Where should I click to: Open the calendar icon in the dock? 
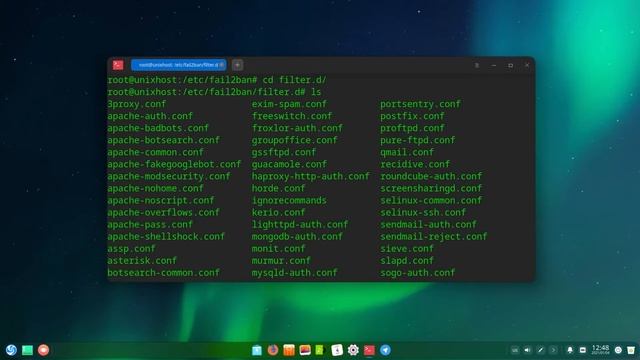[337, 350]
